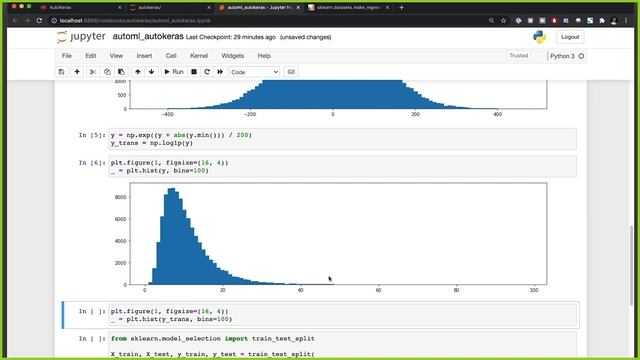The width and height of the screenshot is (640, 360).
Task: Rename notebook title automl_autokeras
Action: pos(148,37)
